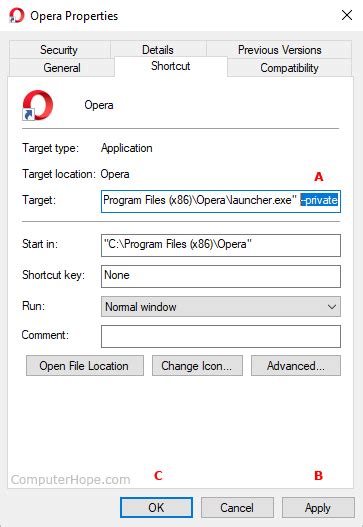Click inside the Target field
The image size is (363, 527).
point(221,201)
